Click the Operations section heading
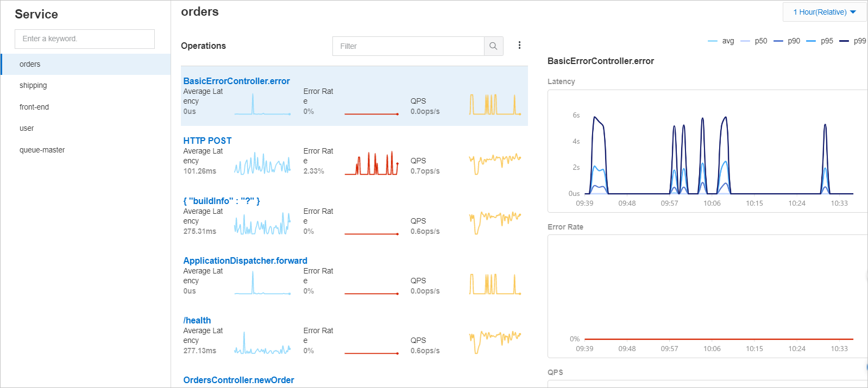The image size is (868, 388). coord(203,46)
